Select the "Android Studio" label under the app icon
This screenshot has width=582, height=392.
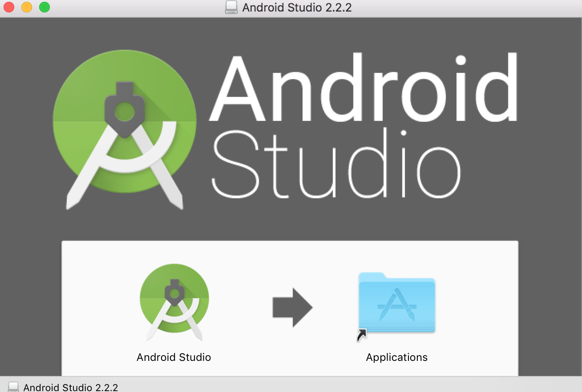pyautogui.click(x=174, y=357)
